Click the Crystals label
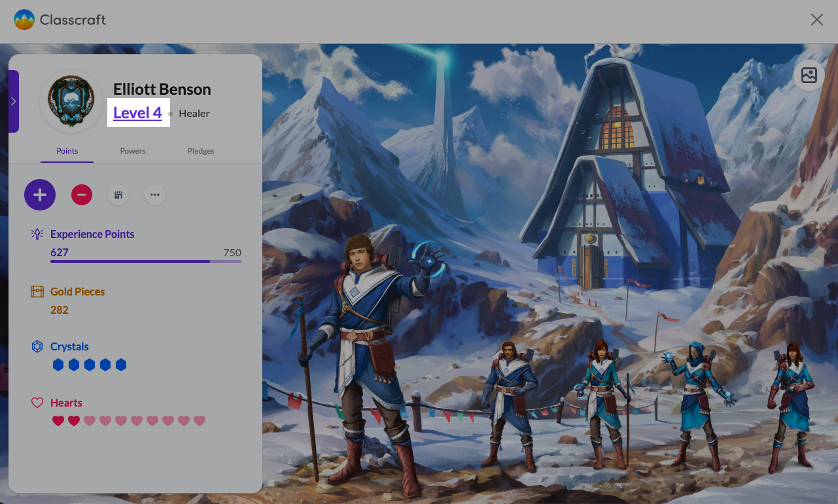Viewport: 838px width, 504px height. pos(69,346)
